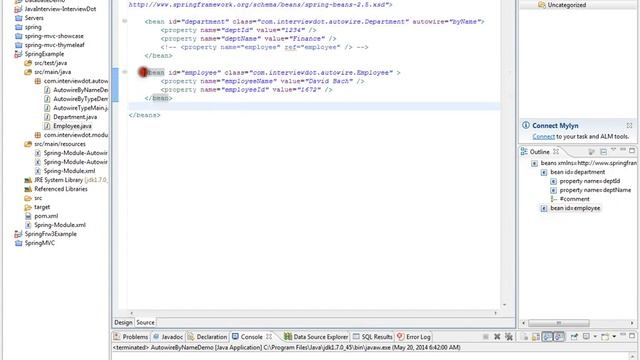Image resolution: width=640 pixels, height=360 pixels.
Task: Open the new console dropdown arrow
Action: (x=614, y=337)
